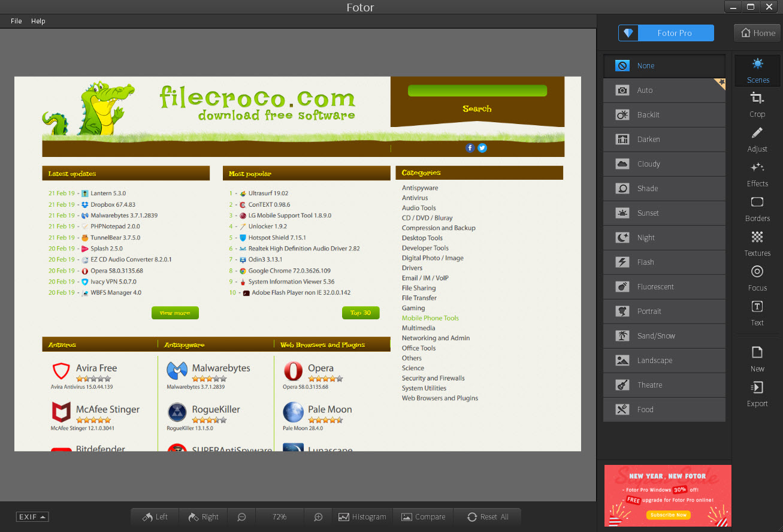Click the Fotor Pro upgrade button
The width and height of the screenshot is (783, 532).
click(x=666, y=33)
